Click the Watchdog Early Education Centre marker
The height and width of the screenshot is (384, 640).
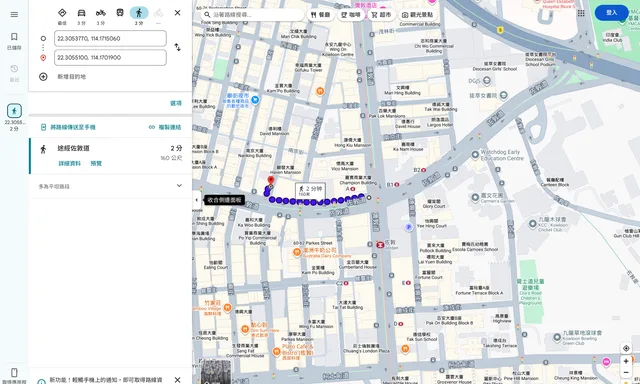pyautogui.click(x=475, y=155)
